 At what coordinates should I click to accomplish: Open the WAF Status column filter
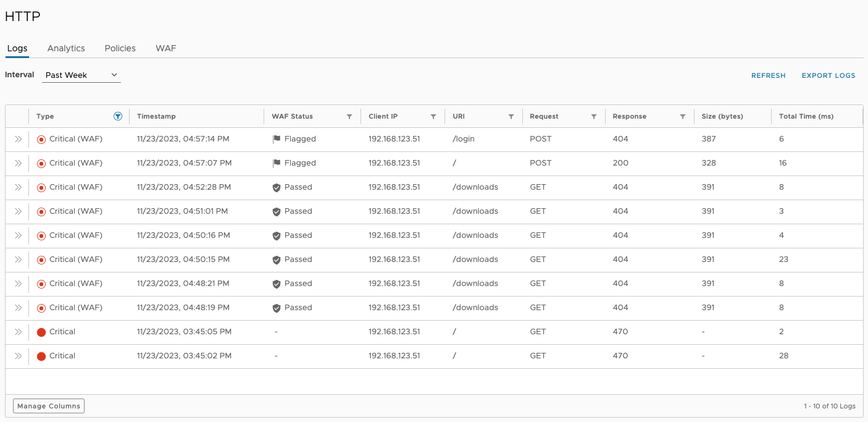[x=349, y=116]
